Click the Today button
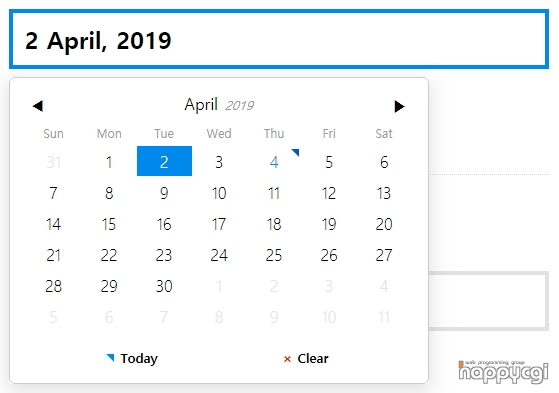559x393 pixels. [x=132, y=358]
